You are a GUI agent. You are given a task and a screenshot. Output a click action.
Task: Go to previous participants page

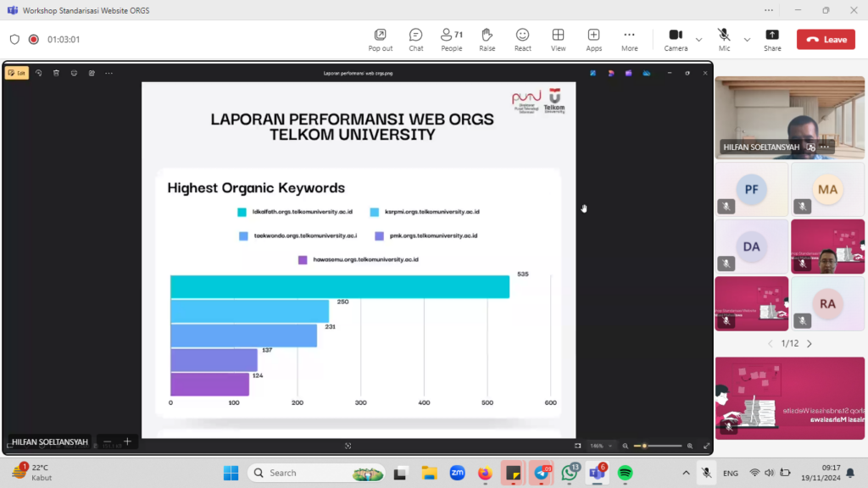(x=770, y=344)
